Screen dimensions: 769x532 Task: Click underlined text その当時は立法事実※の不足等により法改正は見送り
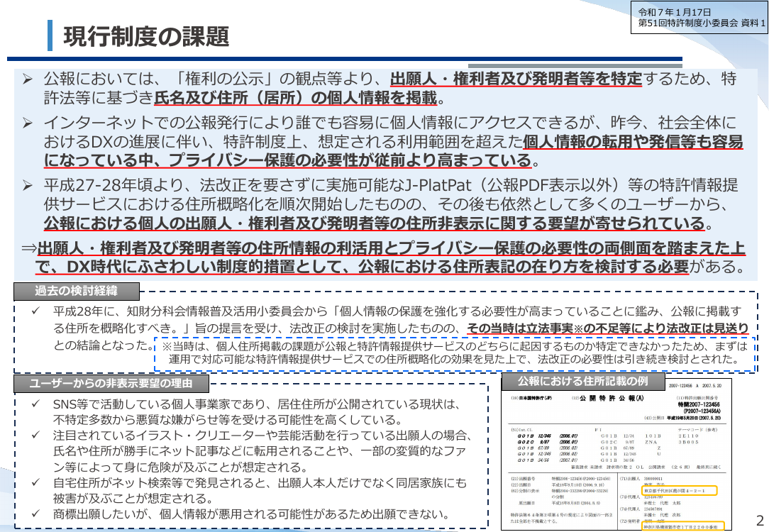608,328
